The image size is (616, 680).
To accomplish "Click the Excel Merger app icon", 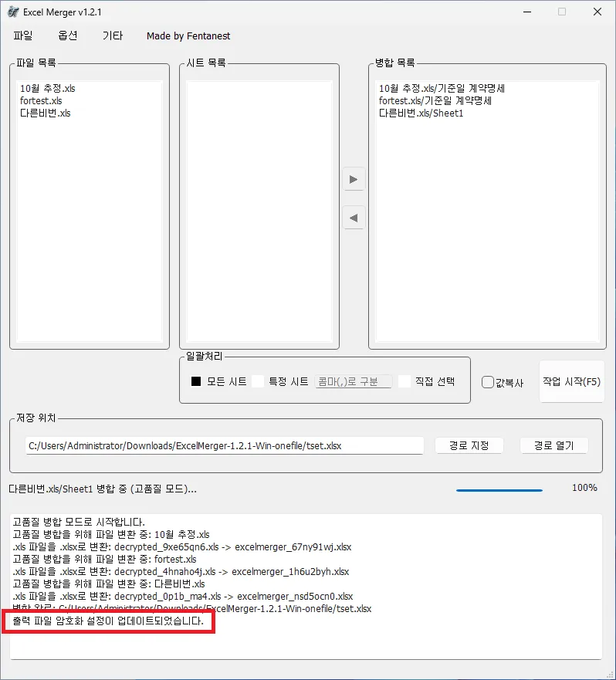I will pyautogui.click(x=12, y=12).
